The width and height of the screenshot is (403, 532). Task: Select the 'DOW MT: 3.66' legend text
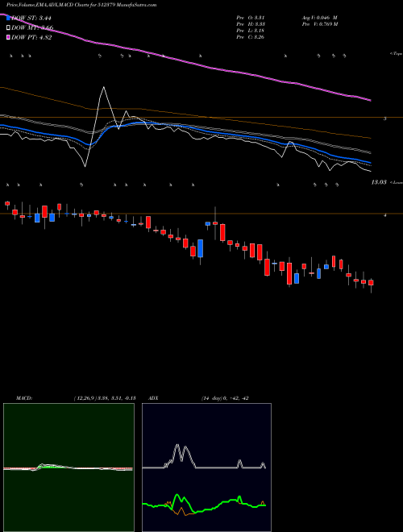click(x=32, y=28)
